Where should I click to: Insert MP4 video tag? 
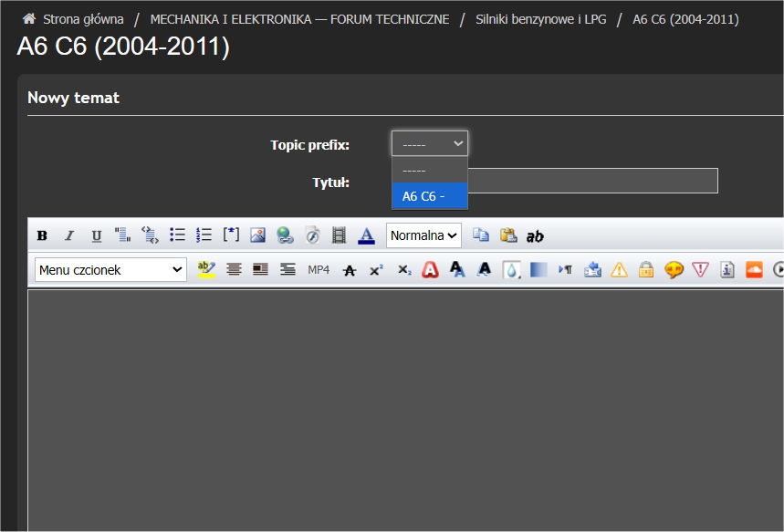319,270
